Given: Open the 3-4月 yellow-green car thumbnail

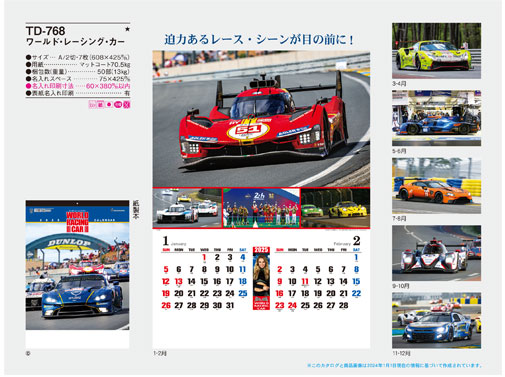Looking at the screenshot, I should point(436,51).
